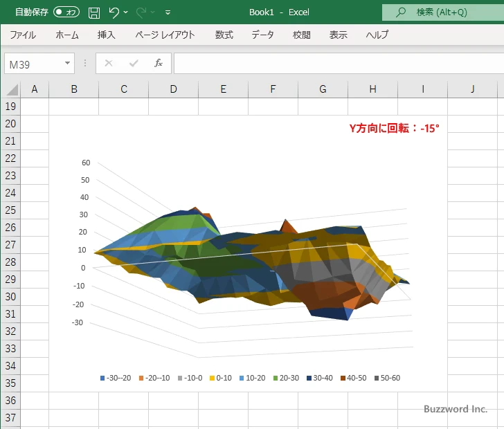Select the 20-30 legend entry
The width and height of the screenshot is (504, 429).
tap(286, 378)
